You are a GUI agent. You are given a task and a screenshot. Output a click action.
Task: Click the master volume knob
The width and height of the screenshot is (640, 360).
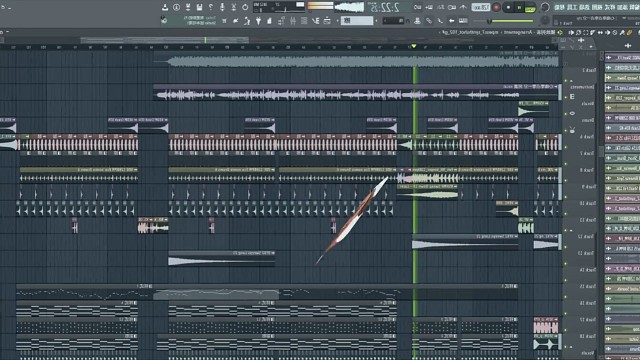click(544, 7)
